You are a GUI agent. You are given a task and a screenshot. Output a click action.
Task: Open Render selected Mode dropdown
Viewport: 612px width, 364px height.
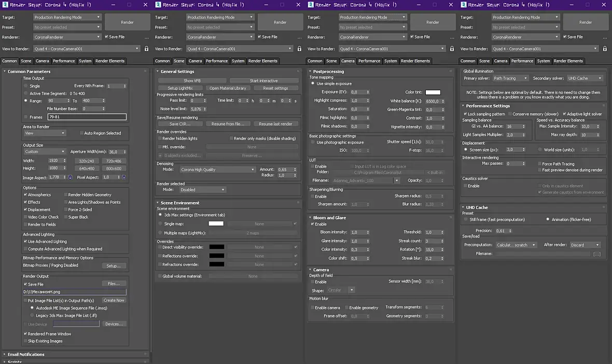(x=202, y=190)
